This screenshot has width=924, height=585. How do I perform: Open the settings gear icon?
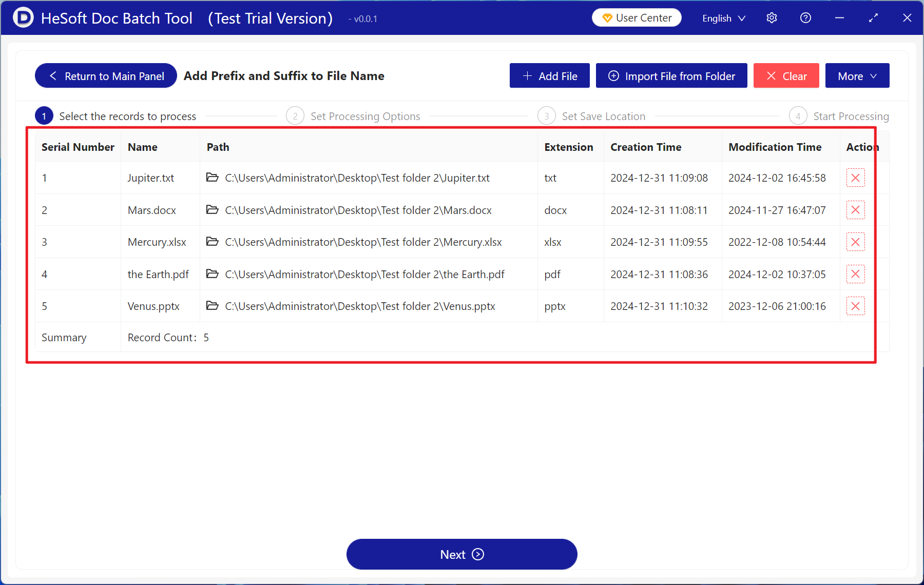772,18
